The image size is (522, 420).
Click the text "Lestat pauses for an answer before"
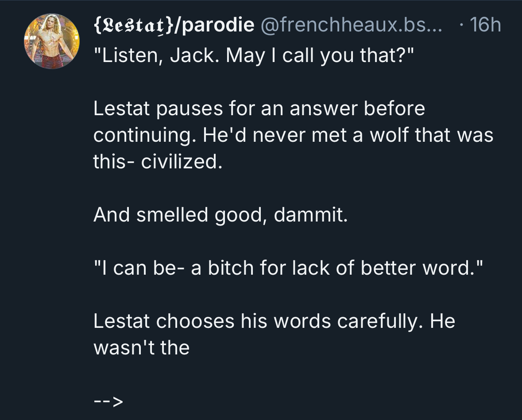click(259, 109)
